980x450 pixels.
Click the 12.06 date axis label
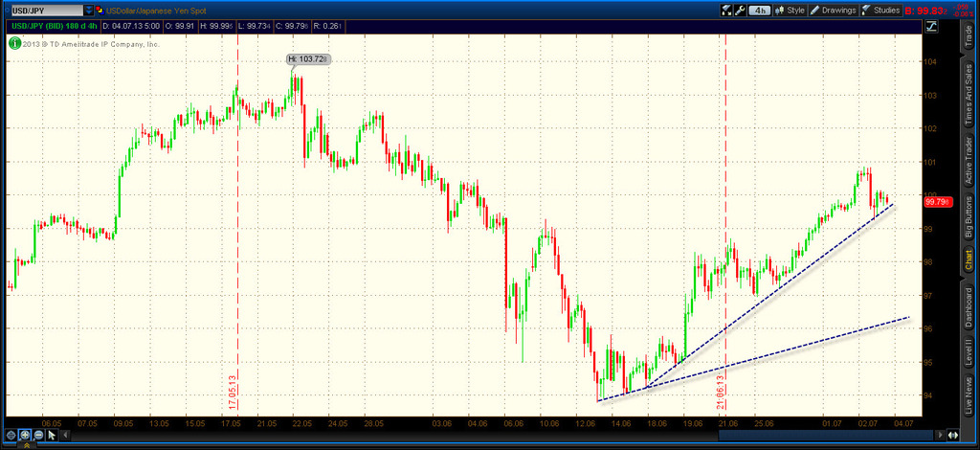point(587,424)
